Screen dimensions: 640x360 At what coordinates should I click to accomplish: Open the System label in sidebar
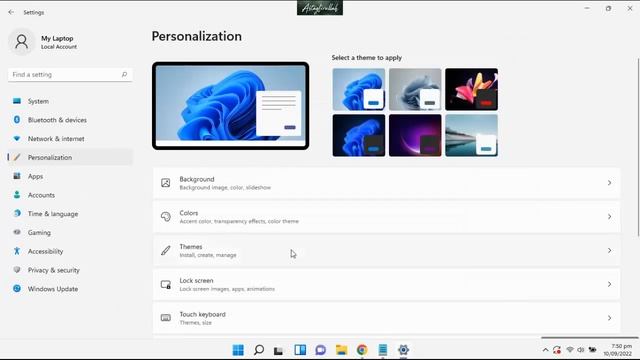(x=38, y=101)
